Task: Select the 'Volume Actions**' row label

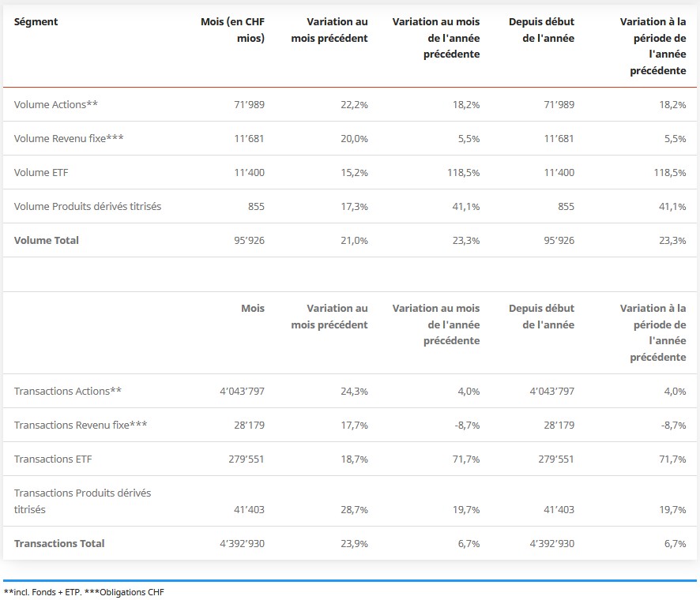Action: pyautogui.click(x=56, y=105)
